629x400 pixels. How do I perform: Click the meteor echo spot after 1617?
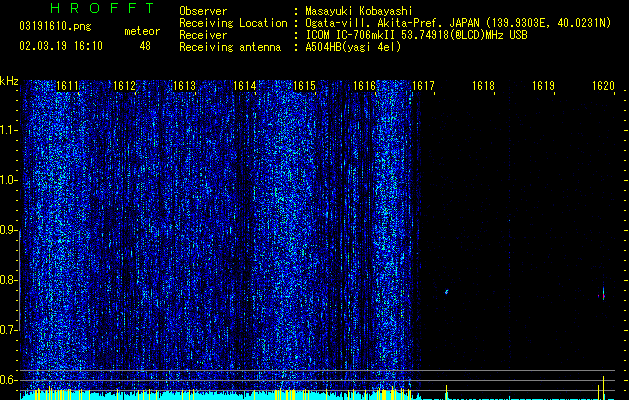click(446, 292)
